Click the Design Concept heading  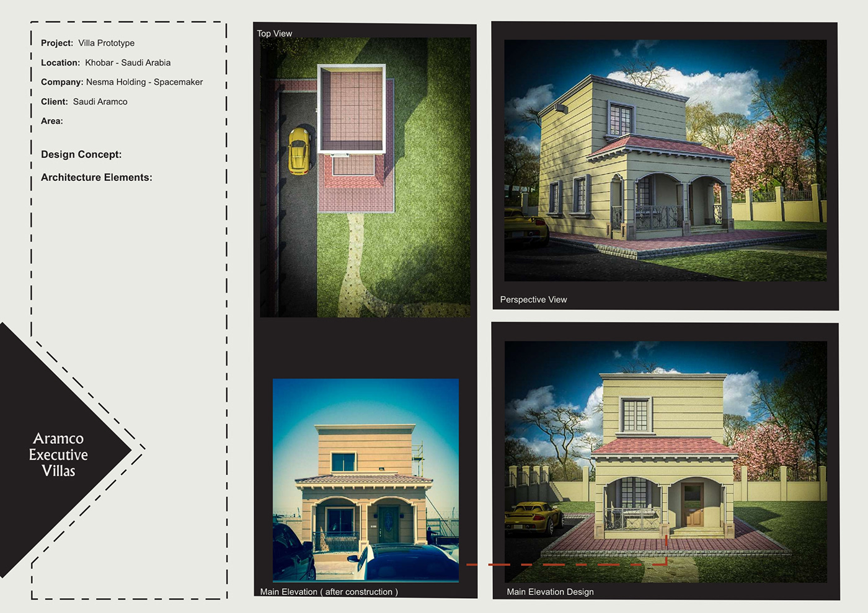[81, 154]
